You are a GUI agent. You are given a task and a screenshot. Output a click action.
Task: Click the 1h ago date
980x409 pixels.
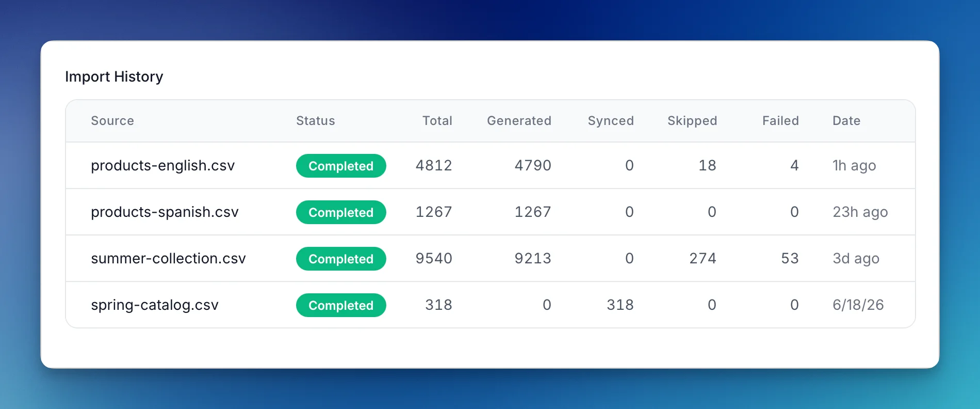point(854,165)
